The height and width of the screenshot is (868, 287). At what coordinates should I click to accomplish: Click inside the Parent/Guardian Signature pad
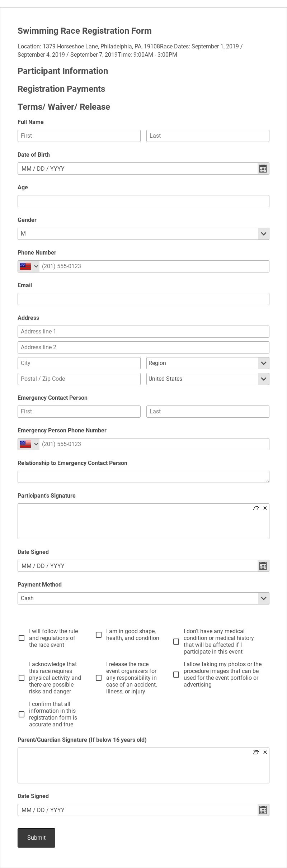pos(143,765)
